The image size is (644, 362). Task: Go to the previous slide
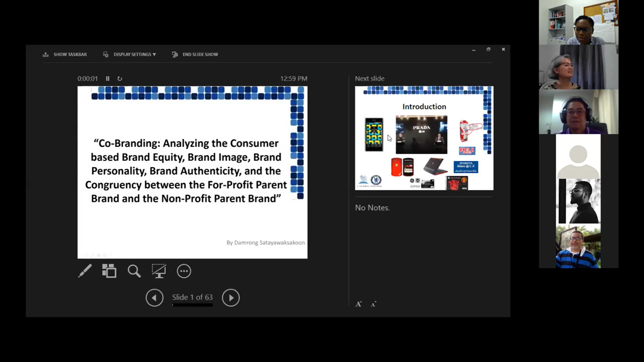155,298
